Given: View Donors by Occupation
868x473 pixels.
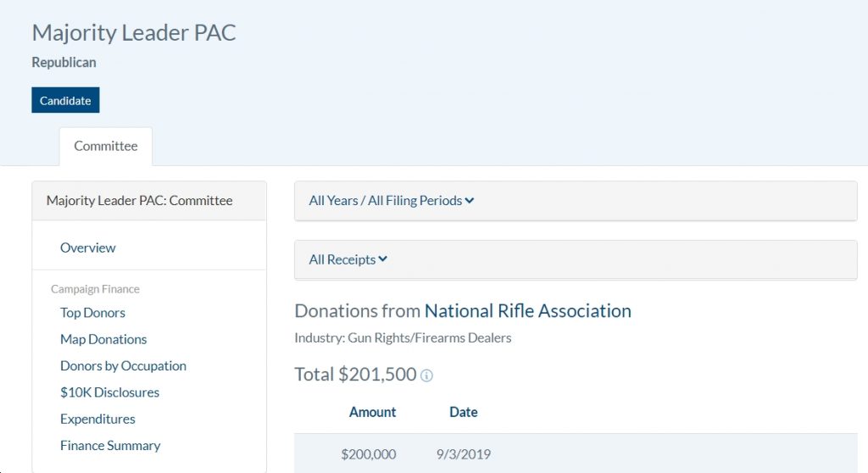Looking at the screenshot, I should (x=123, y=365).
